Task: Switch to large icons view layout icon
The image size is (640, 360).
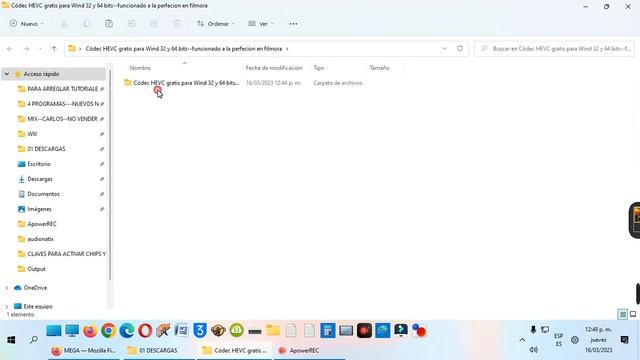Action: pos(633,314)
